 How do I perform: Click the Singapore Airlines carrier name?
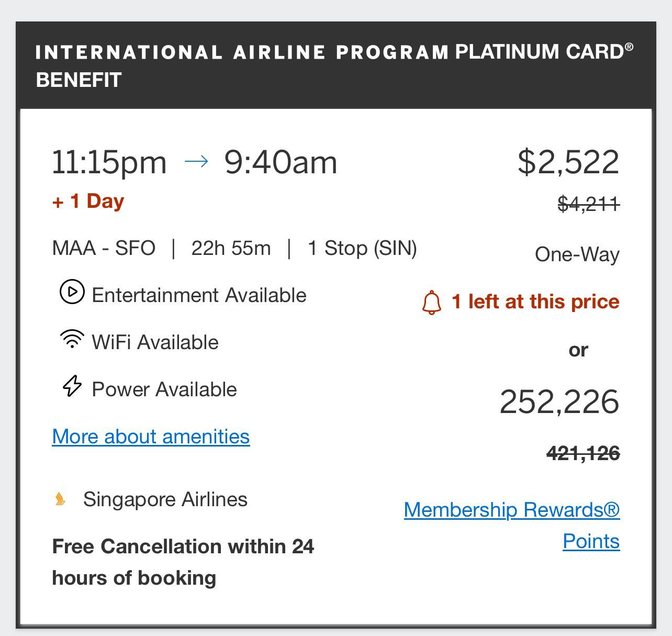coord(165,499)
